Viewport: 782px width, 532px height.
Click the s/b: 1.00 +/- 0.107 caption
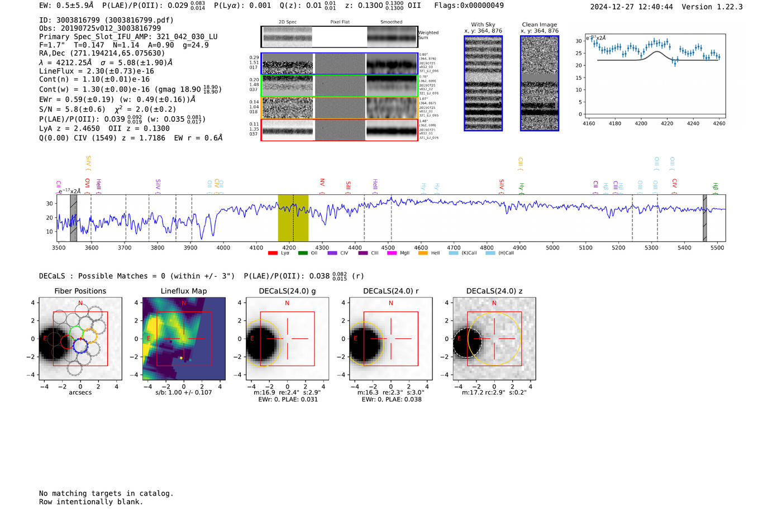(184, 392)
